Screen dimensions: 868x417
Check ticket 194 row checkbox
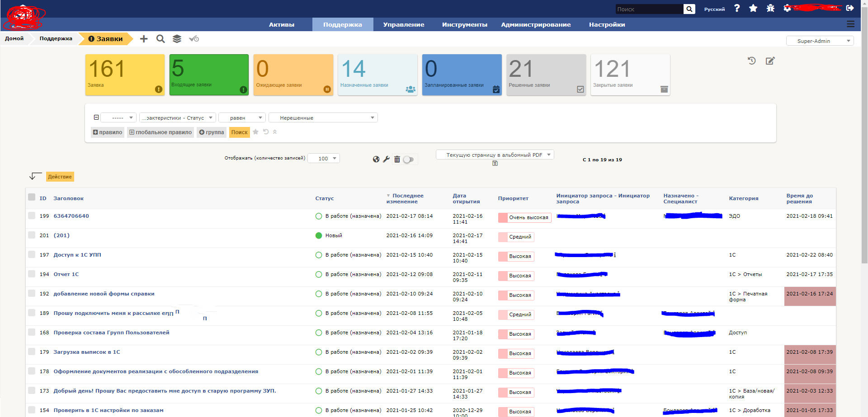click(x=32, y=274)
